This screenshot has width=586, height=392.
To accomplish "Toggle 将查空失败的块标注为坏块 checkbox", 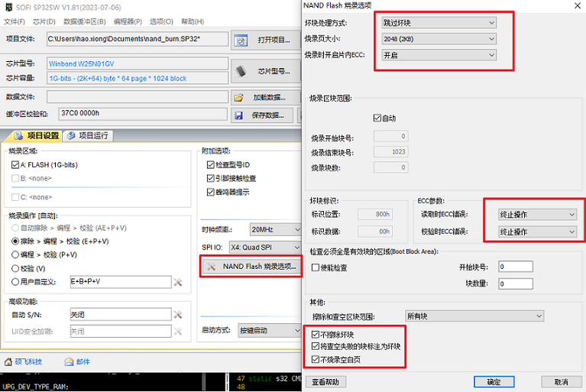I will point(316,346).
